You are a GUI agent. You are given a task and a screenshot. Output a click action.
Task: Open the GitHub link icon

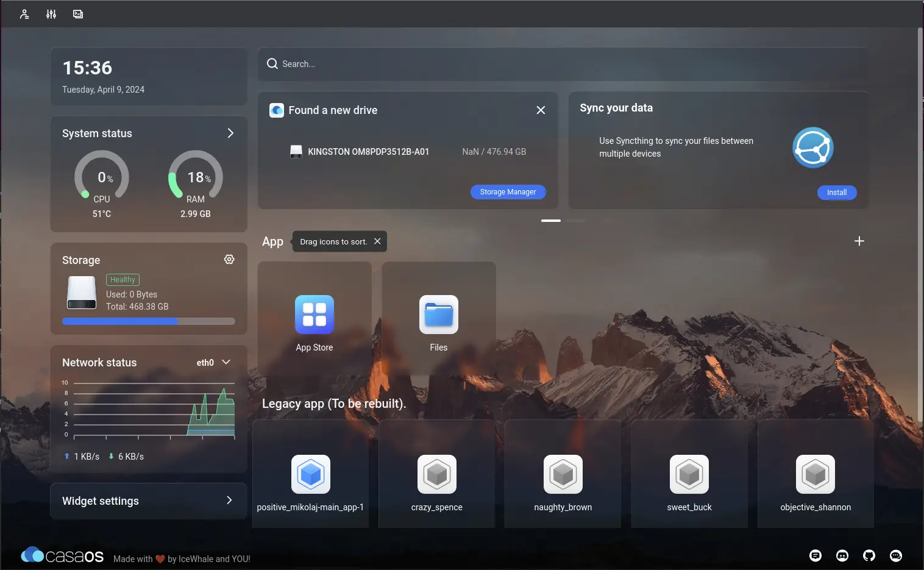(x=869, y=555)
